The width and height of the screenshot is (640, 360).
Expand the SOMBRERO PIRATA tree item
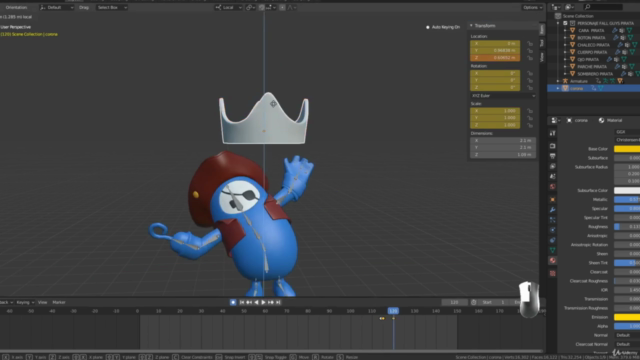566,74
